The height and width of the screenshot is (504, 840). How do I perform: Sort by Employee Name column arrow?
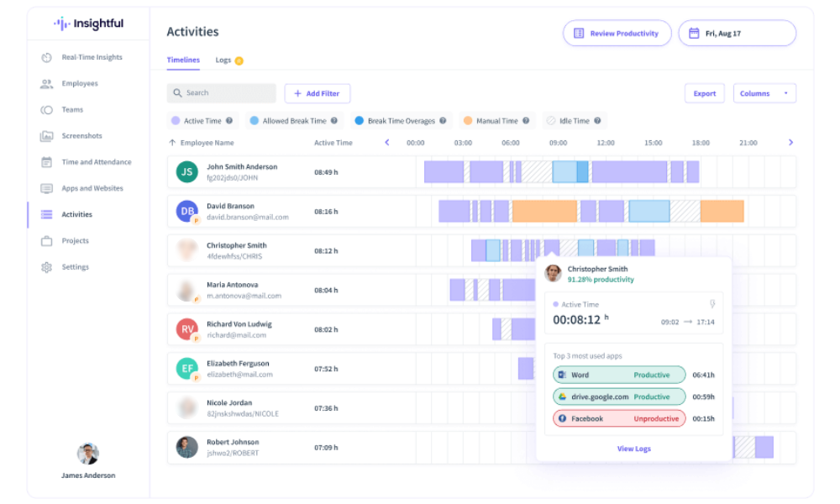coord(174,143)
